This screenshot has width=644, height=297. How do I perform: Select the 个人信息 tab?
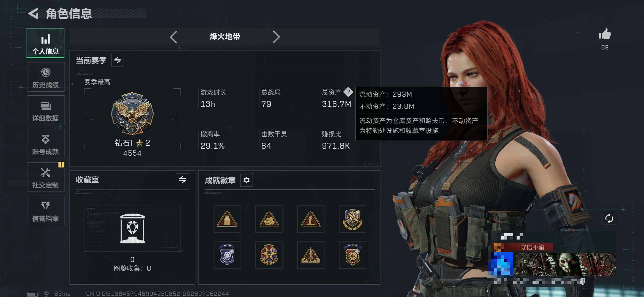(45, 43)
